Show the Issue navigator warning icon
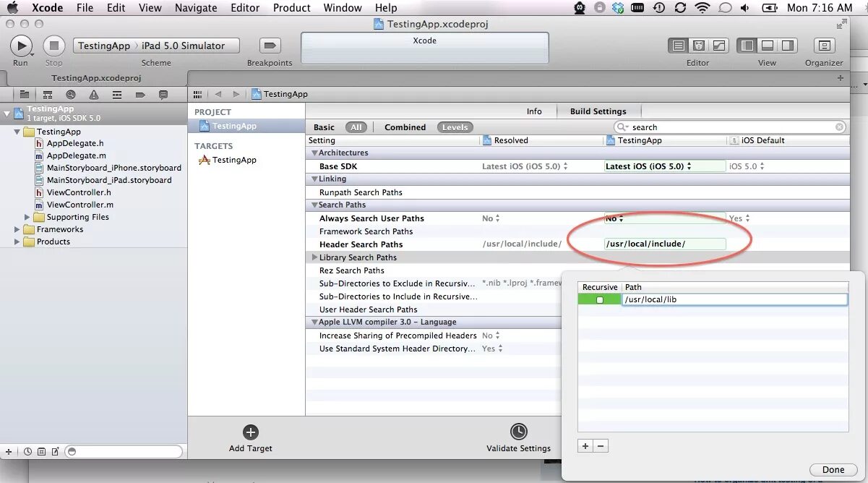 pos(94,94)
